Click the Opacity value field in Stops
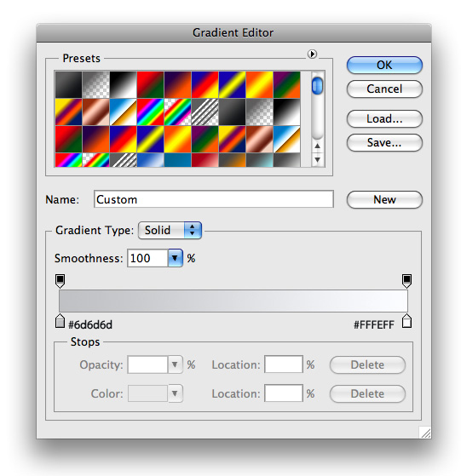The image size is (461, 476). (147, 364)
